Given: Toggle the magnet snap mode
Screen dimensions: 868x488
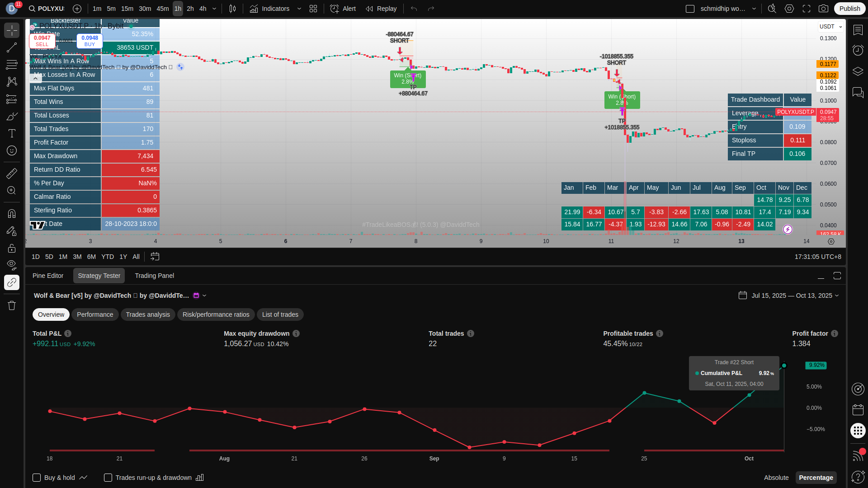Looking at the screenshot, I should tap(12, 213).
